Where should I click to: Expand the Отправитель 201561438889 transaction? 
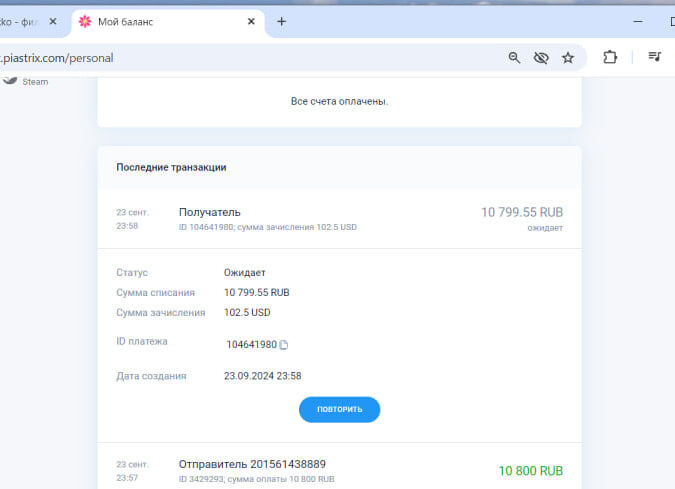point(339,470)
